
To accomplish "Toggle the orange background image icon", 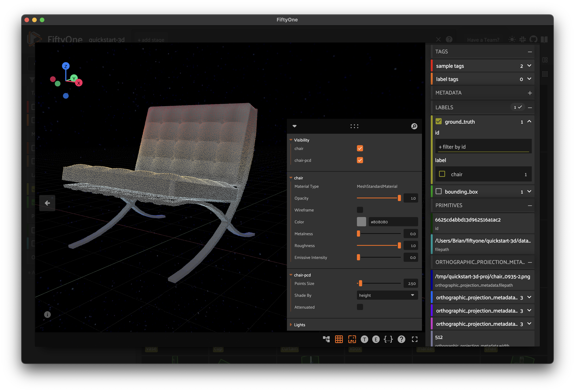I will click(352, 339).
